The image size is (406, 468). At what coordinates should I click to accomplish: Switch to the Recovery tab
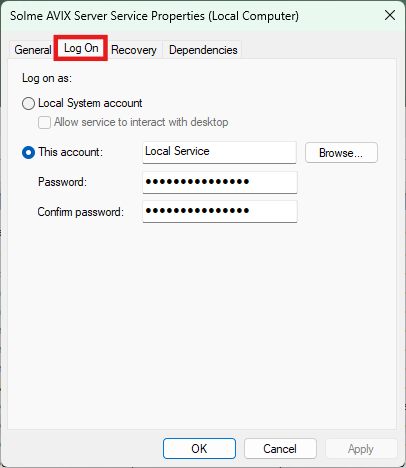pyautogui.click(x=134, y=50)
